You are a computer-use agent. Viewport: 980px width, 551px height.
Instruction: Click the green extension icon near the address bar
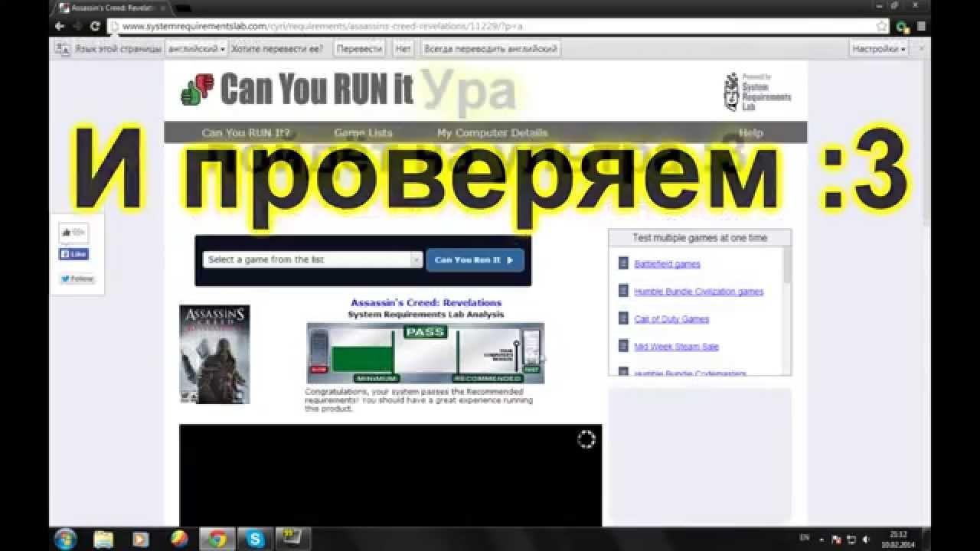(x=902, y=26)
